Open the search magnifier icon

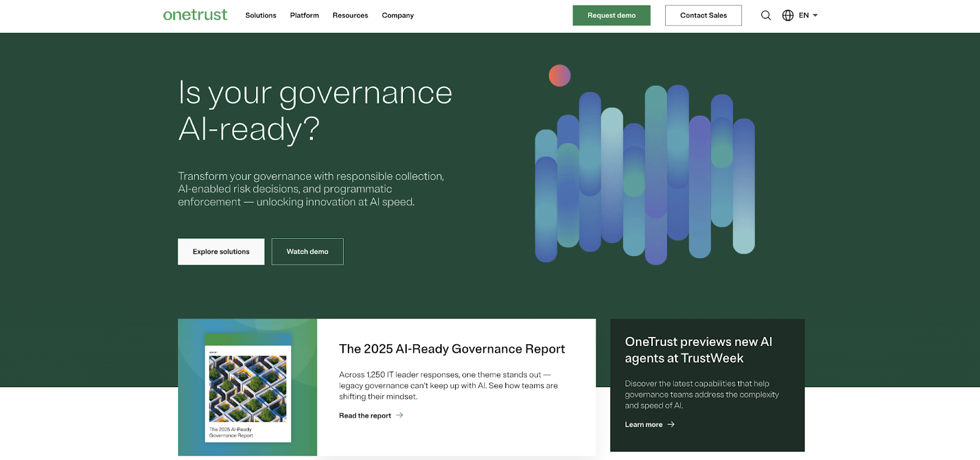pyautogui.click(x=766, y=15)
